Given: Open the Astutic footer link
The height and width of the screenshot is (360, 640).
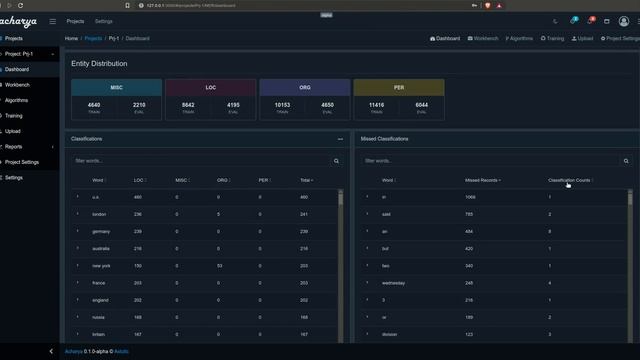Looking at the screenshot, I should click(x=121, y=351).
